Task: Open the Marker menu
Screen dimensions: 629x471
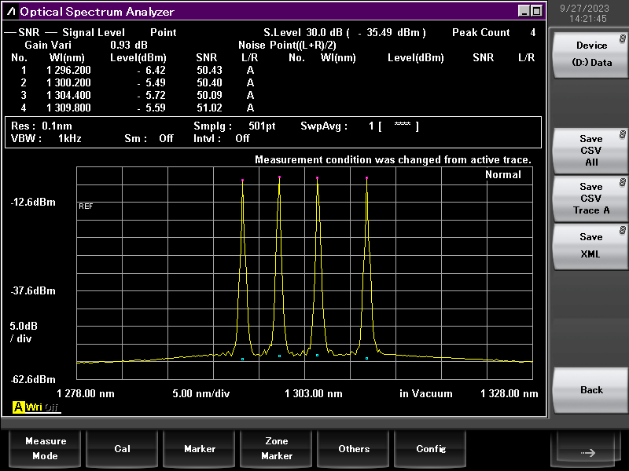Action: click(200, 448)
